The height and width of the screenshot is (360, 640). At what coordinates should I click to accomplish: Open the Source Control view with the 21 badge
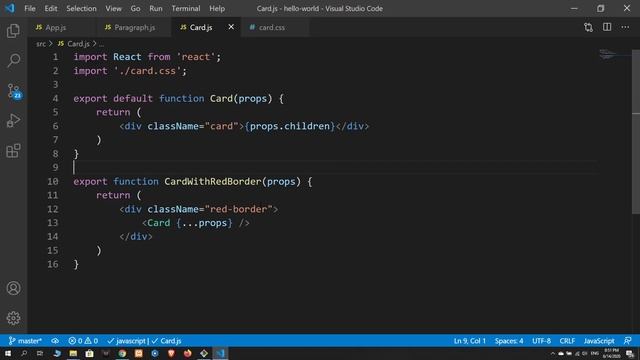pyautogui.click(x=14, y=91)
